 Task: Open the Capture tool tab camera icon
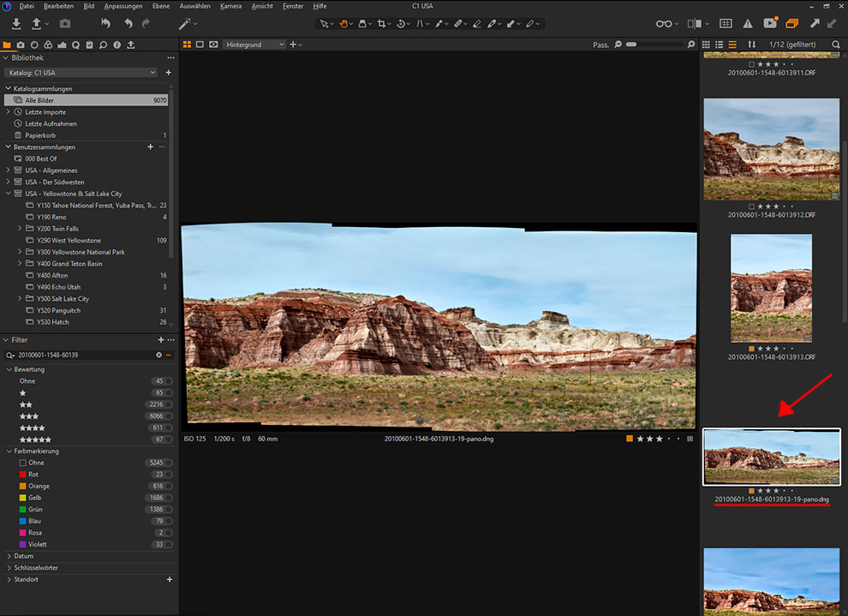[x=21, y=45]
